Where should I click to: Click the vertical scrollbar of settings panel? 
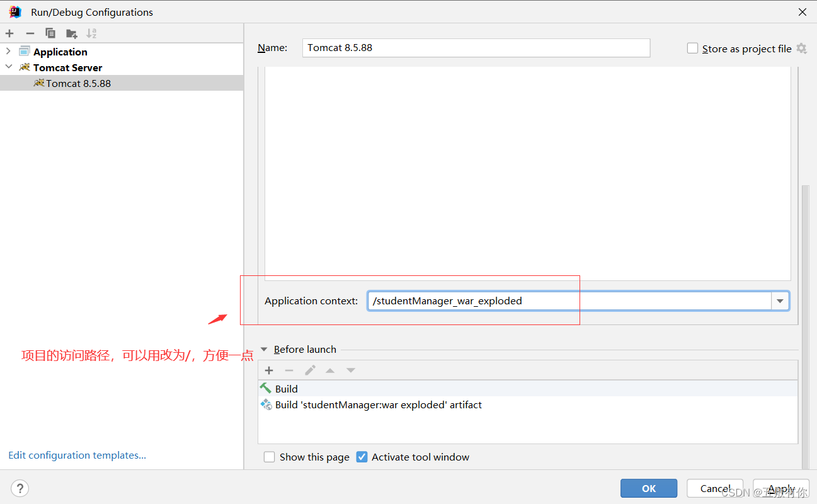click(x=806, y=328)
